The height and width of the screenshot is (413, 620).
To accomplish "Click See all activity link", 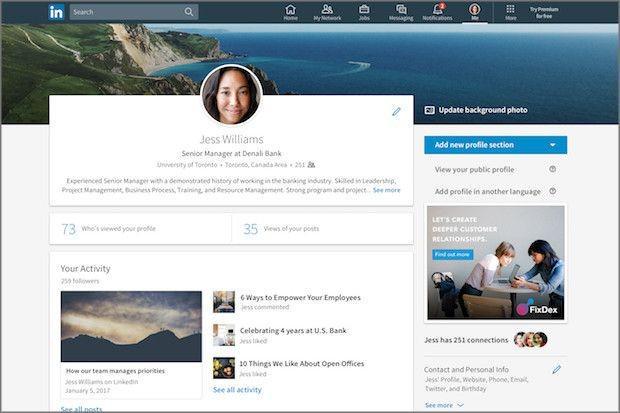I will click(237, 390).
